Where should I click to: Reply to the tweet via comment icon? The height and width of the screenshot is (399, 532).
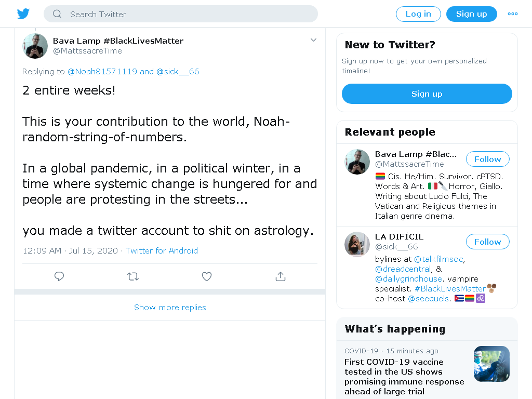pos(59,276)
